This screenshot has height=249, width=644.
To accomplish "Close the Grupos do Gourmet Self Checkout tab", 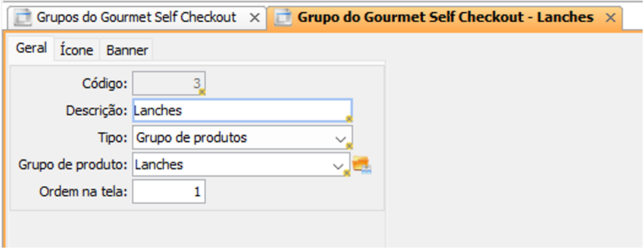I will pyautogui.click(x=254, y=18).
